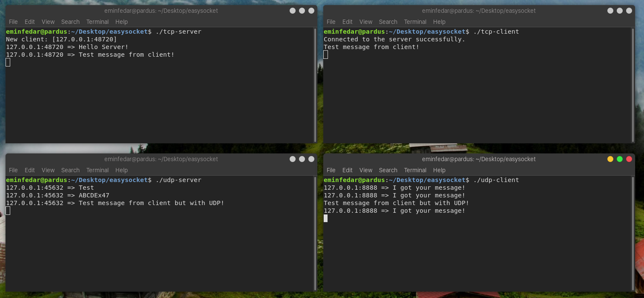Open Help menu in udp-server terminal
644x298 pixels.
(121, 170)
